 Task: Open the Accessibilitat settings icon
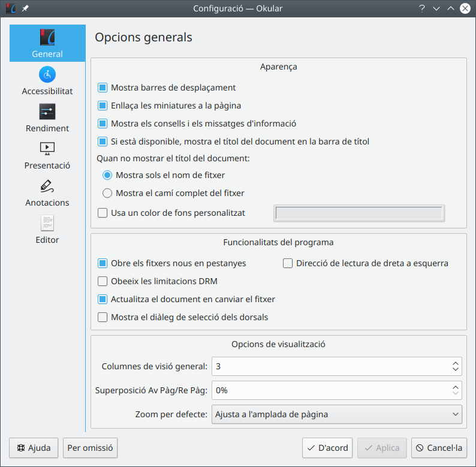[x=47, y=74]
